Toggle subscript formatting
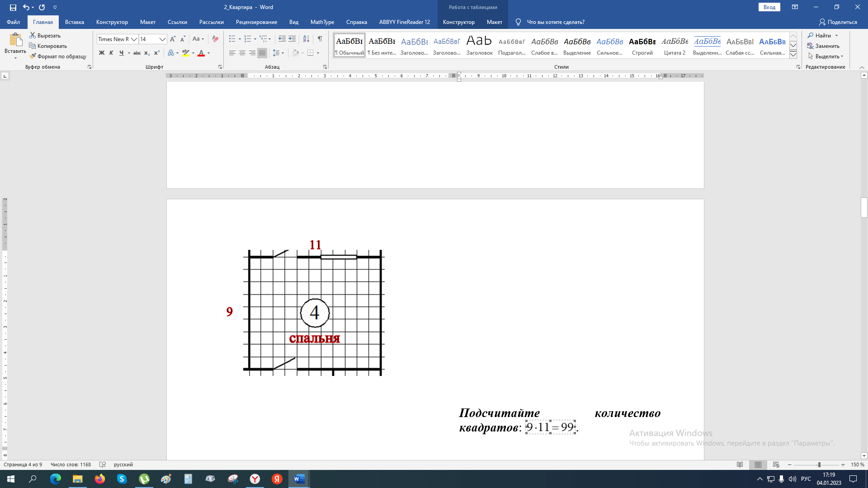This screenshot has height=488, width=868. tap(147, 53)
